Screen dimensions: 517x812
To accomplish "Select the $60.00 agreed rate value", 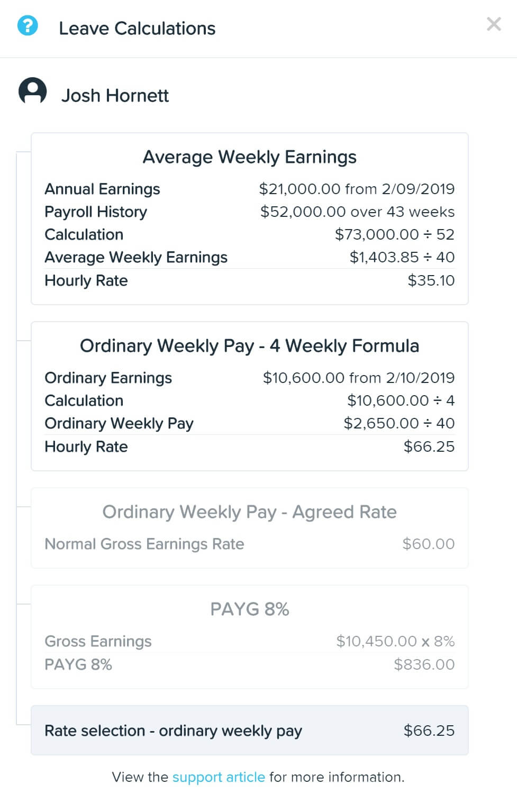I will (x=428, y=544).
